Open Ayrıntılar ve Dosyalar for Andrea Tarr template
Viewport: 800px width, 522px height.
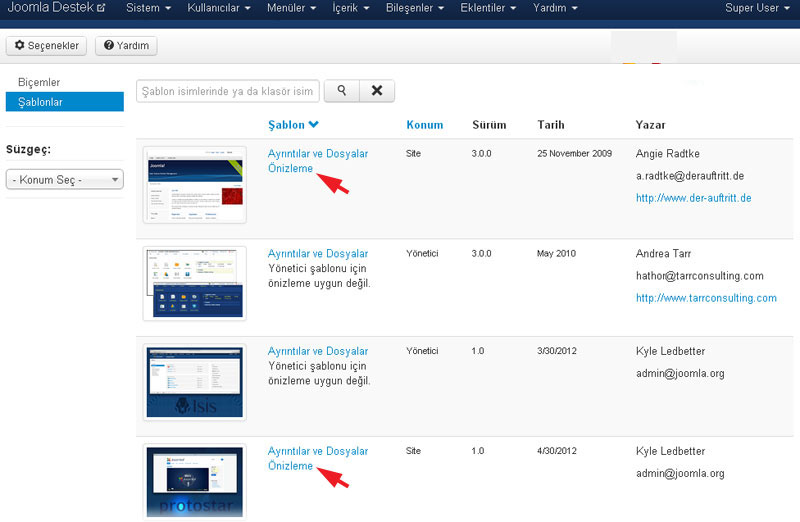(x=318, y=254)
